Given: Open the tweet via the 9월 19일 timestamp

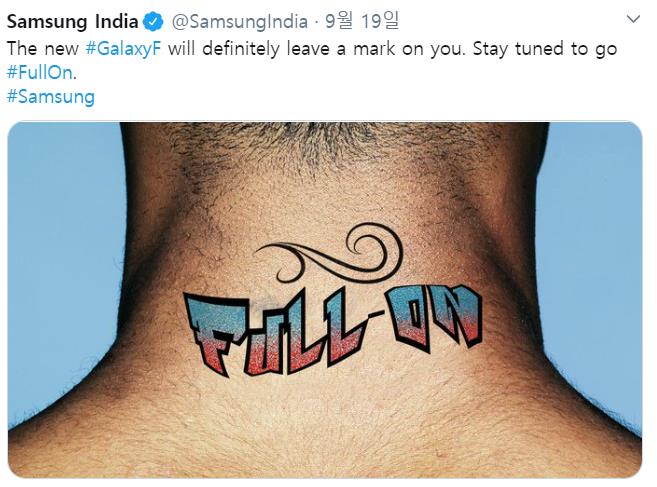Looking at the screenshot, I should tap(362, 21).
